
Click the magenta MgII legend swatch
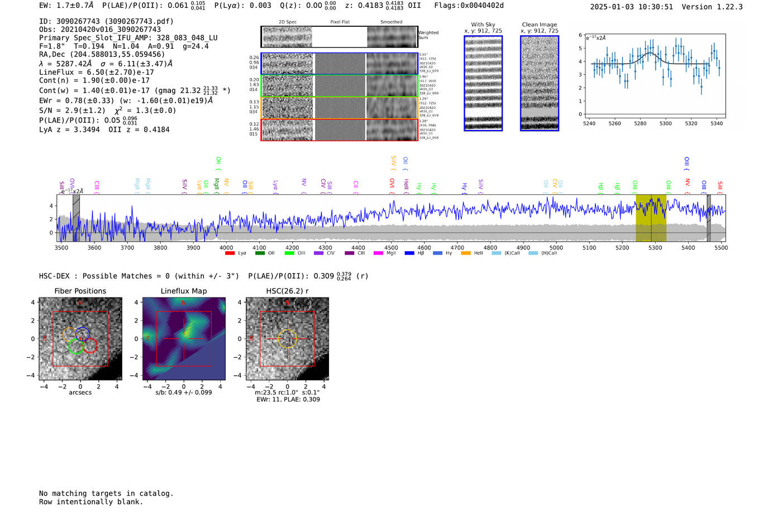[x=378, y=253]
